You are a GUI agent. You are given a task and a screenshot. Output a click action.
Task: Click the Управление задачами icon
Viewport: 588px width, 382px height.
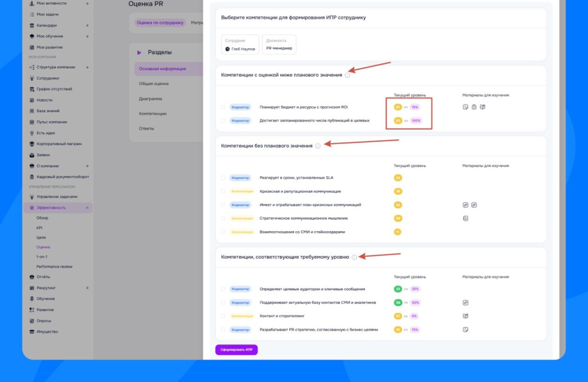pos(32,197)
